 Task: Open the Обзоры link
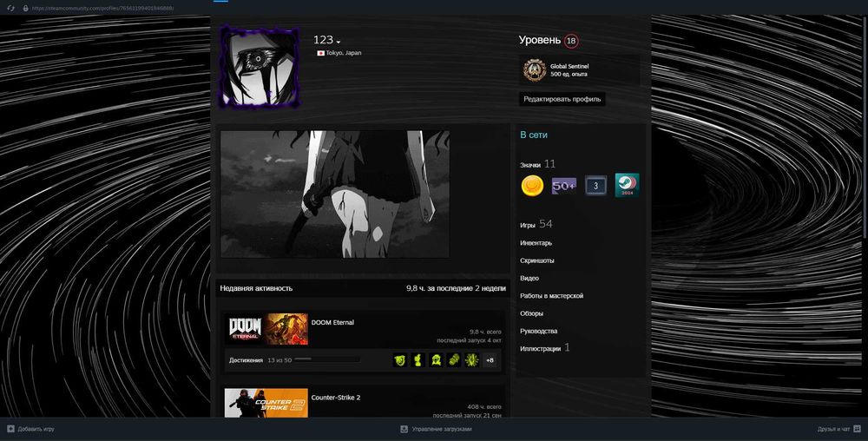coord(531,313)
